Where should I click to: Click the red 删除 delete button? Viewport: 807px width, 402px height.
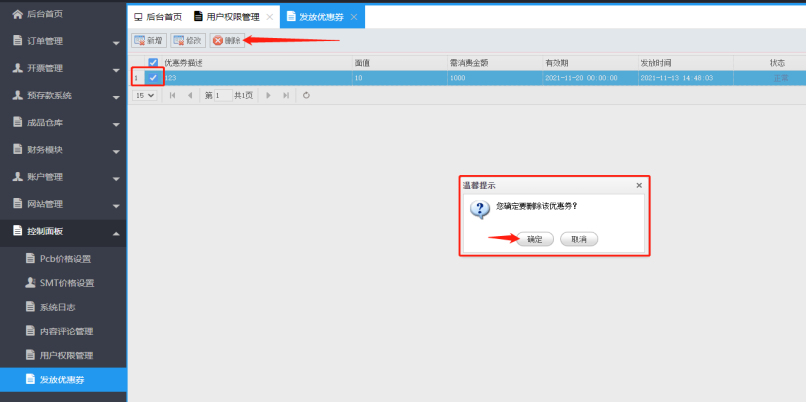(x=226, y=41)
